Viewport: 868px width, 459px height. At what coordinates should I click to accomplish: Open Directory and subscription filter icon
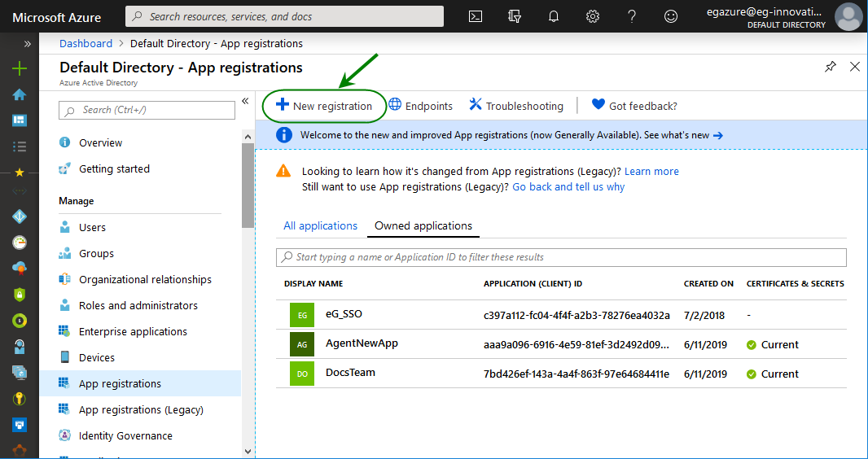pyautogui.click(x=515, y=16)
